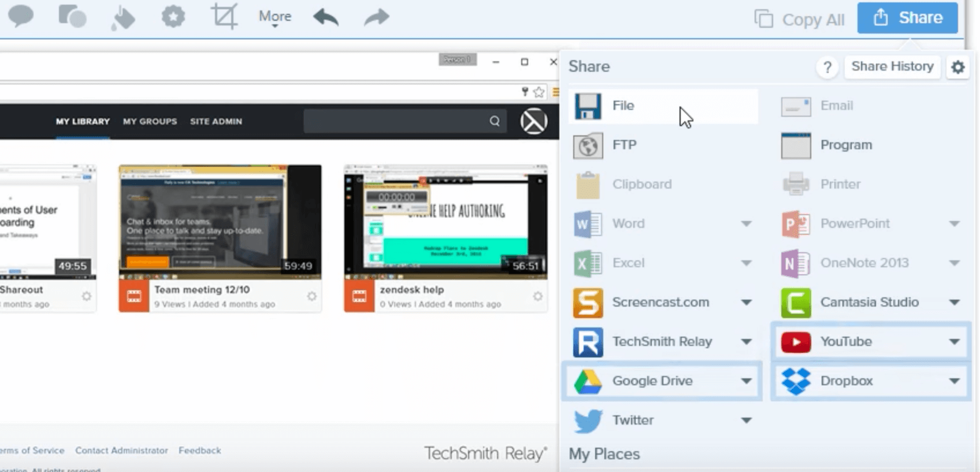Expand PowerPoint options arrow
This screenshot has height=472, width=980.
tap(954, 224)
